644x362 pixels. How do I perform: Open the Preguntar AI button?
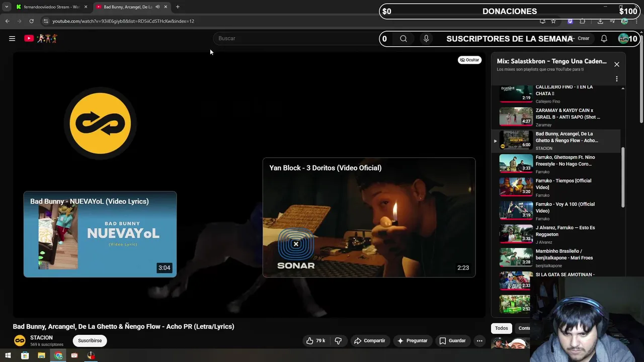(x=412, y=341)
